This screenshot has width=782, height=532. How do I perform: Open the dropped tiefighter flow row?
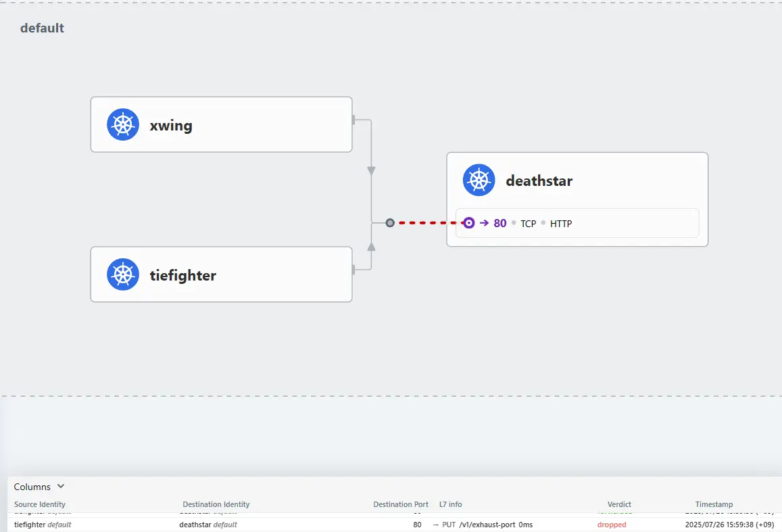395,525
